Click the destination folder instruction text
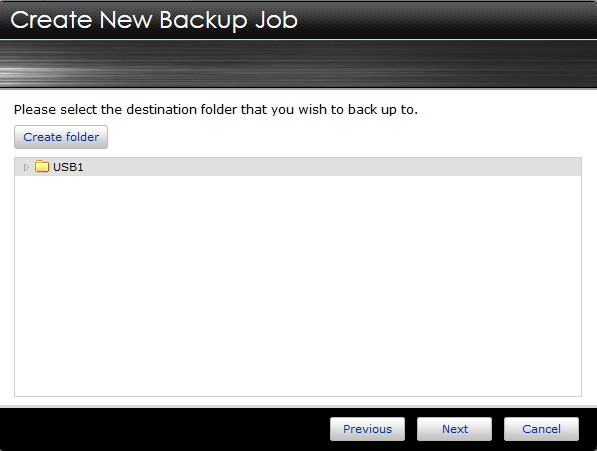This screenshot has width=597, height=451. [215, 110]
